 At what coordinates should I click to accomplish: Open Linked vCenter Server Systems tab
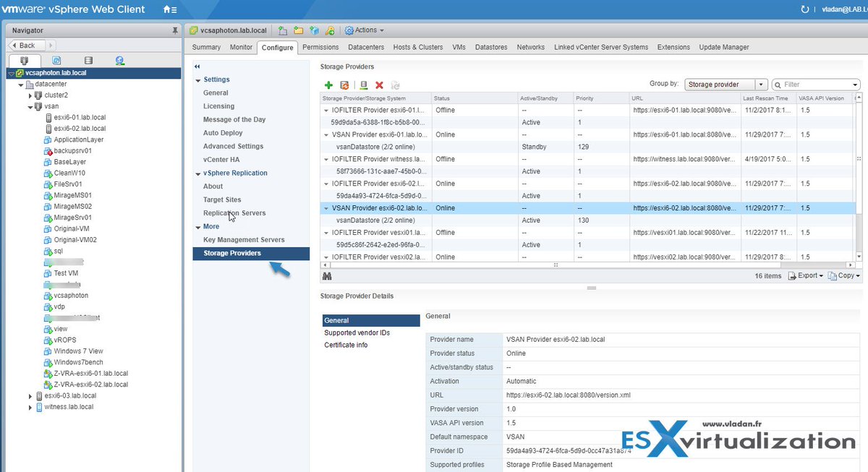pos(601,47)
